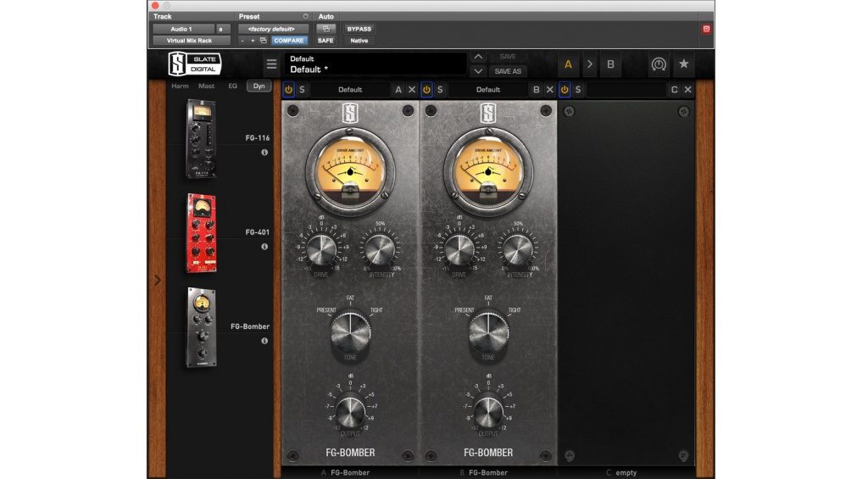The image size is (868, 479).
Task: Click slot B Output knob
Action: tap(487, 413)
